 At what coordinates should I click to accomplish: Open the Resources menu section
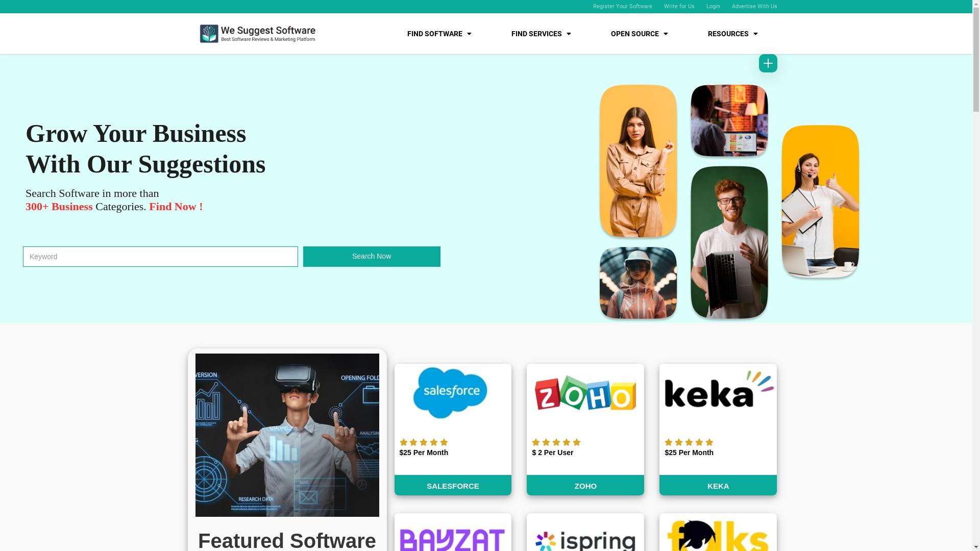click(732, 34)
